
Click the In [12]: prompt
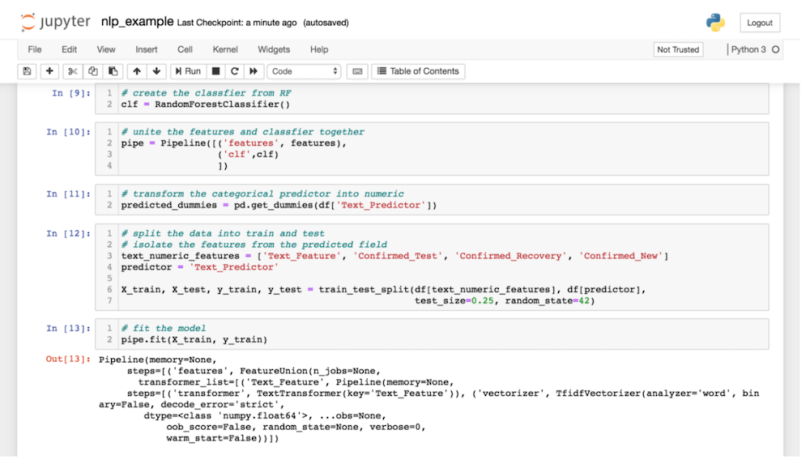pos(68,234)
